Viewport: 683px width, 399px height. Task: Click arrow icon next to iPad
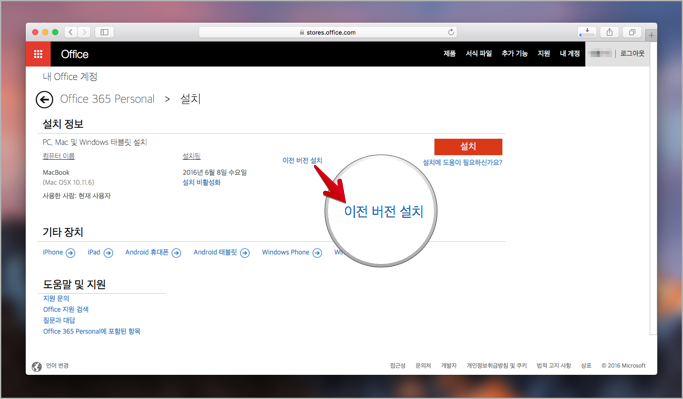pyautogui.click(x=108, y=253)
